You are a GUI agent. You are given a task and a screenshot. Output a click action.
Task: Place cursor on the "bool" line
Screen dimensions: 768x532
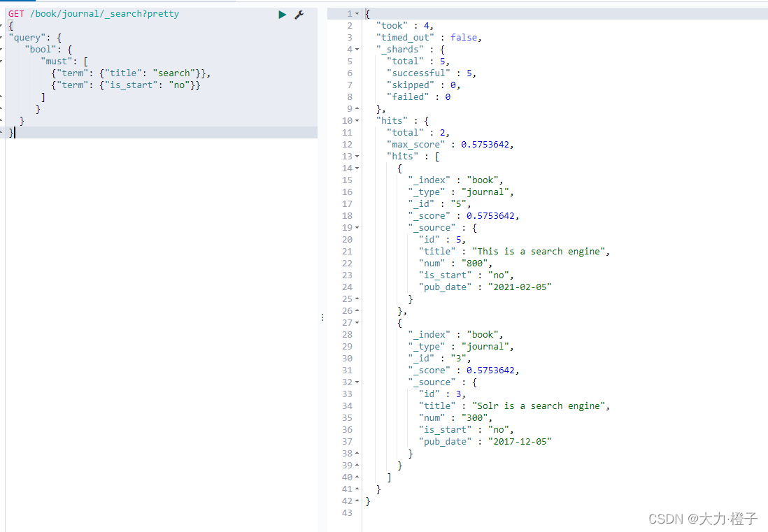click(x=48, y=50)
